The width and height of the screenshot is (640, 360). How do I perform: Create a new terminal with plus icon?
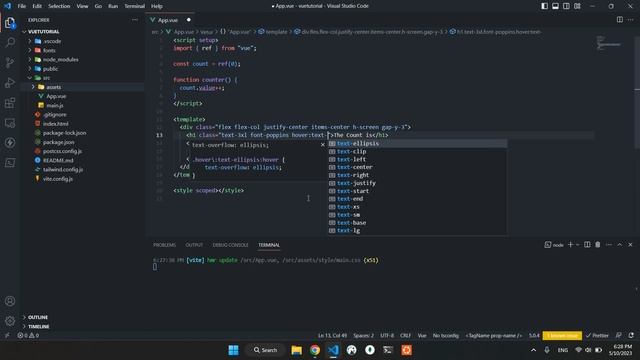[x=570, y=244]
